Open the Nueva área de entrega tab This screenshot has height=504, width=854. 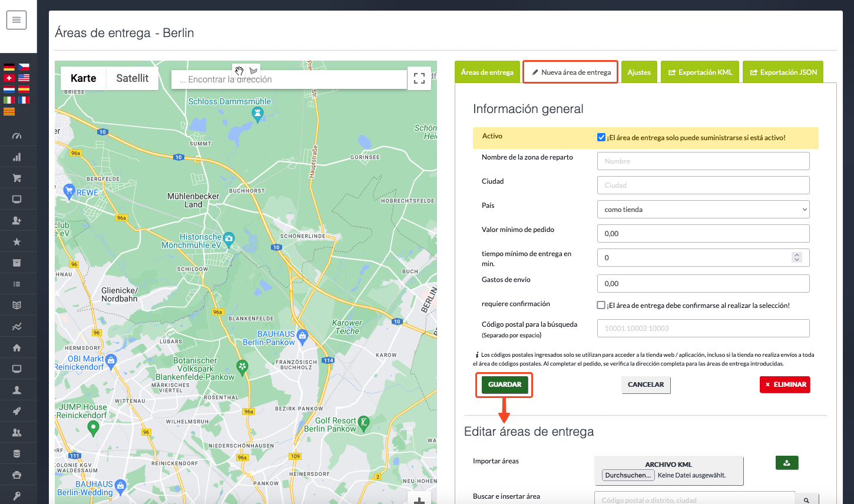pos(570,72)
